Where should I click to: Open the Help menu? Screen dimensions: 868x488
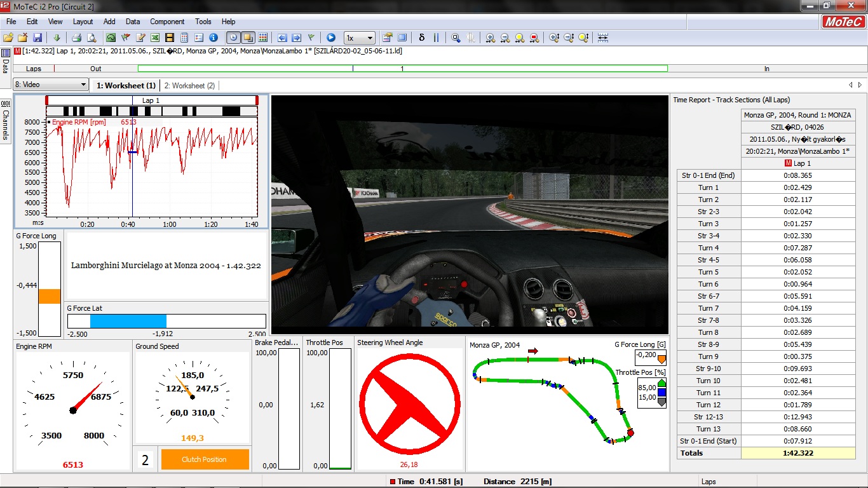coord(228,22)
